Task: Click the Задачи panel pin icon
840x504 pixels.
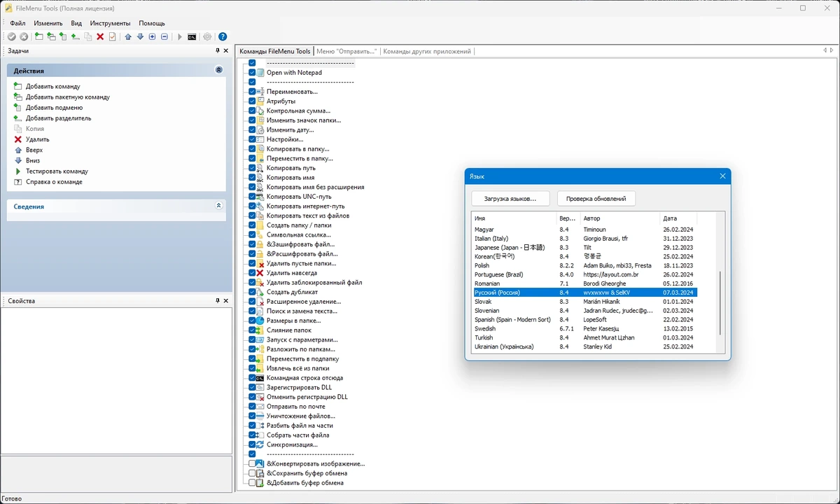Action: click(218, 51)
